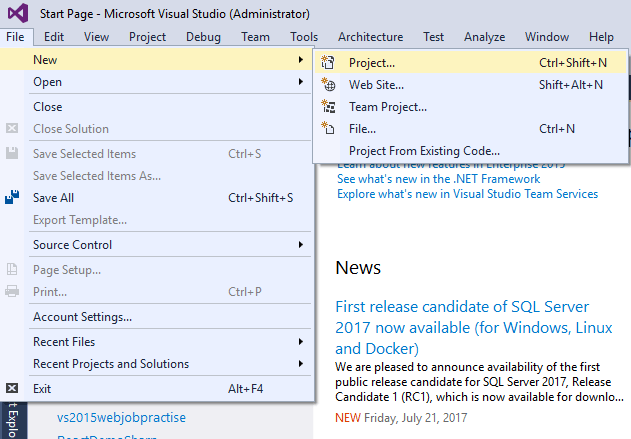Select Web Site... in the New submenu
This screenshot has width=631, height=439.
point(471,85)
